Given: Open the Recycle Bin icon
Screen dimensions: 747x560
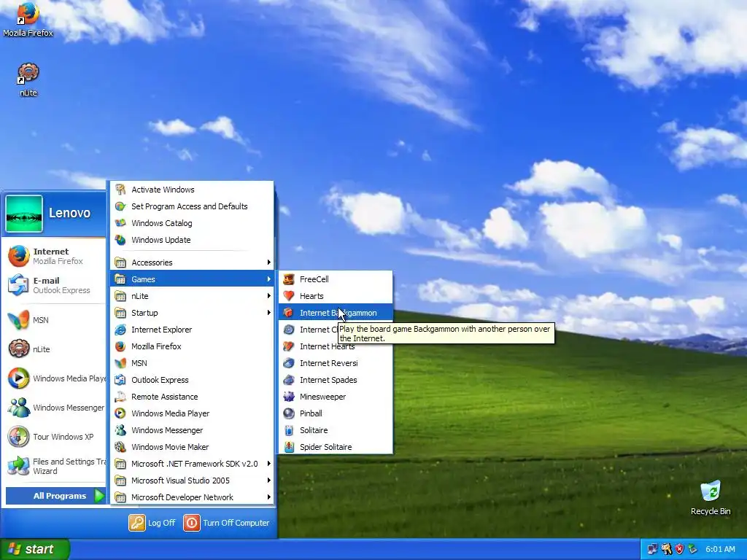Looking at the screenshot, I should pos(711,491).
